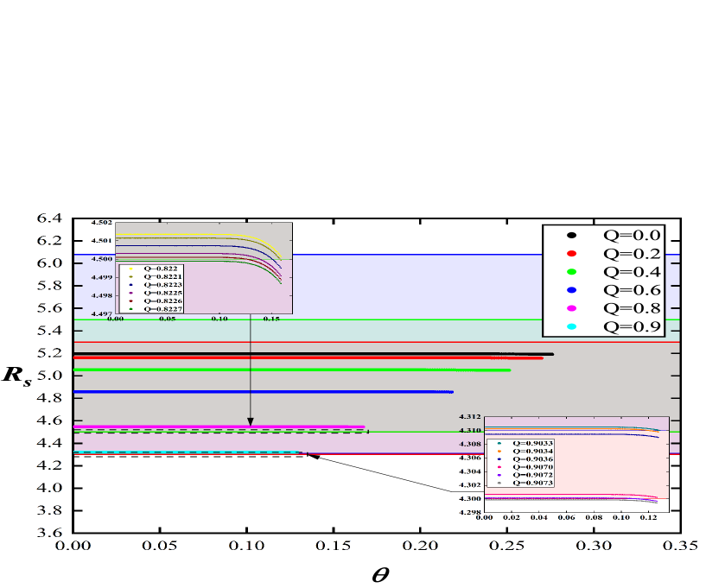Click the thick green Q=0.4 curve near 5.05
The height and width of the screenshot is (588, 706).
(292, 370)
